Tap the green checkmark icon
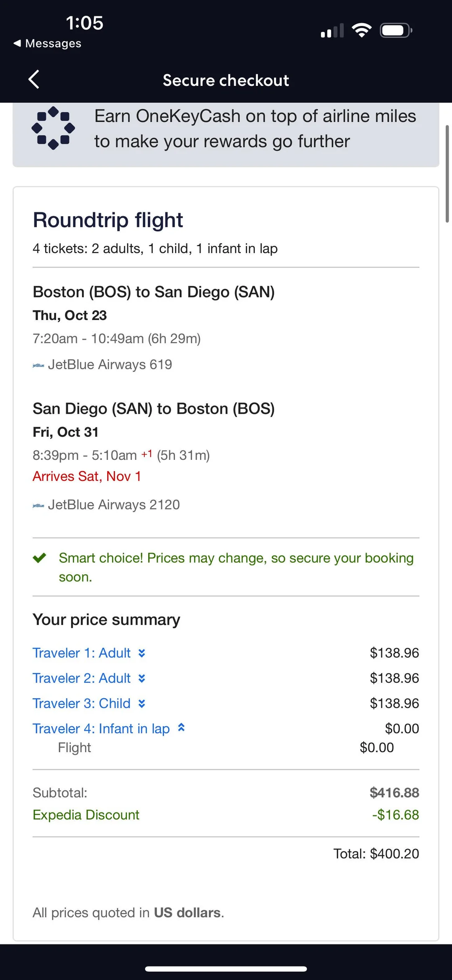The width and height of the screenshot is (452, 980). pyautogui.click(x=40, y=558)
